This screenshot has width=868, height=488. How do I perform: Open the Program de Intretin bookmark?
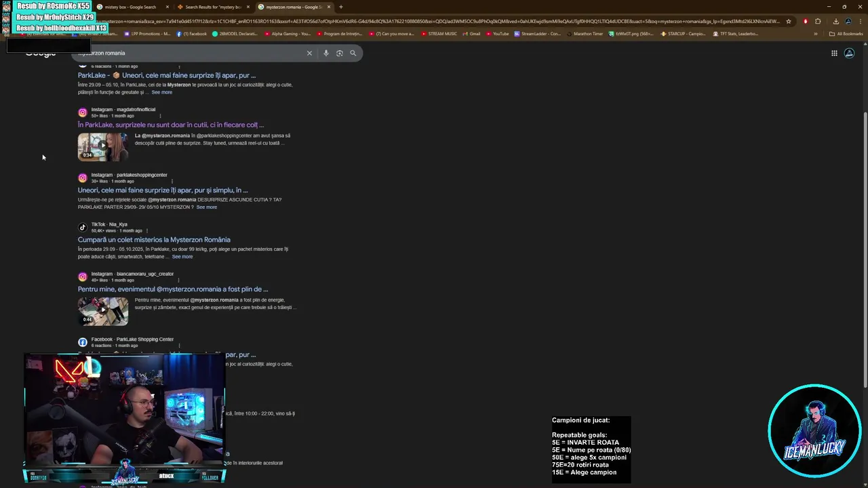pos(339,33)
